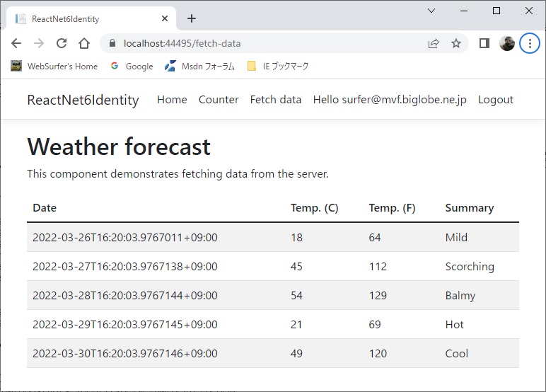Image resolution: width=546 pixels, height=392 pixels.
Task: Click the Balmy summary cell
Action: click(460, 296)
